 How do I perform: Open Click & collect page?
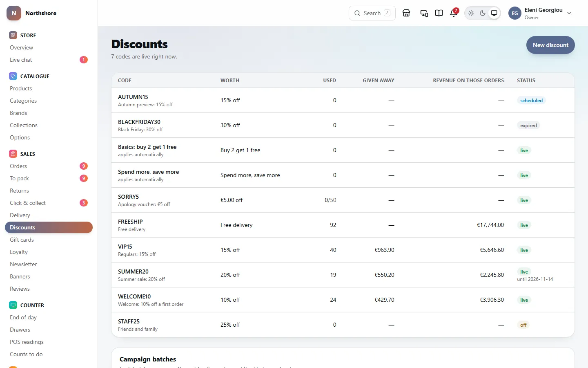tap(49, 203)
